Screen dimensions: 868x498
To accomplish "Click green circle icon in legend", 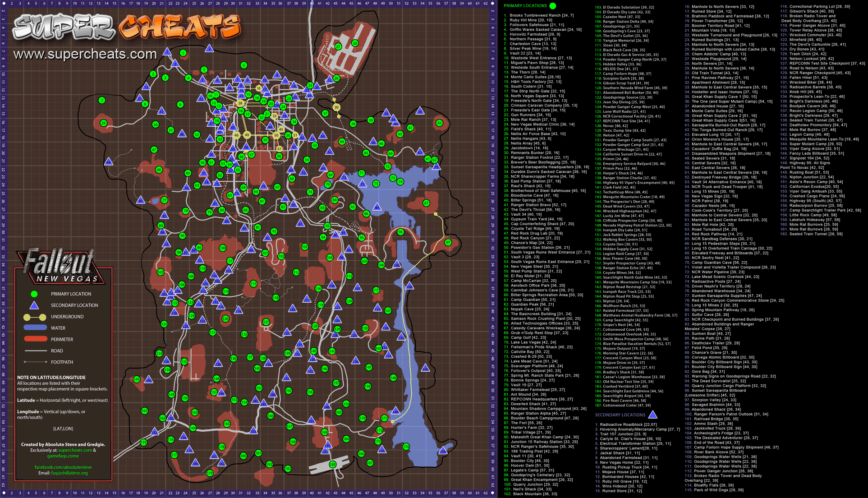I will 34,294.
